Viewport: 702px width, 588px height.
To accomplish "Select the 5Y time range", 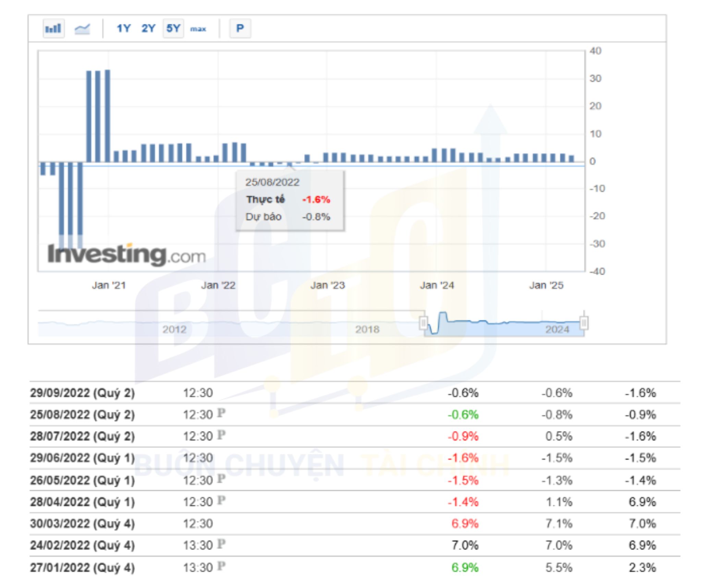I will (x=173, y=28).
